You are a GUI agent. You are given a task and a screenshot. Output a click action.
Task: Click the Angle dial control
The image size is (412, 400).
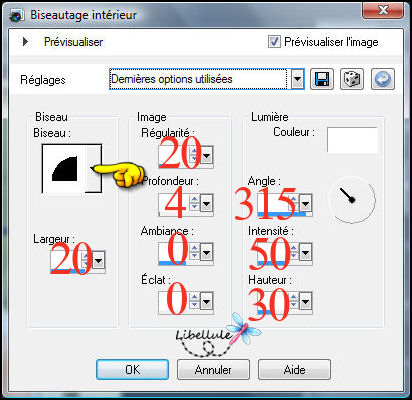click(352, 200)
